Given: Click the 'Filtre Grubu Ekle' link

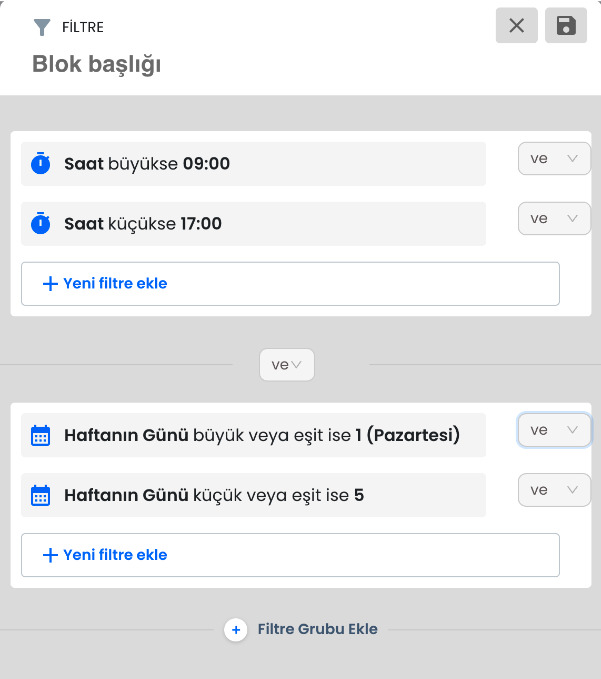Looking at the screenshot, I should pos(317,629).
